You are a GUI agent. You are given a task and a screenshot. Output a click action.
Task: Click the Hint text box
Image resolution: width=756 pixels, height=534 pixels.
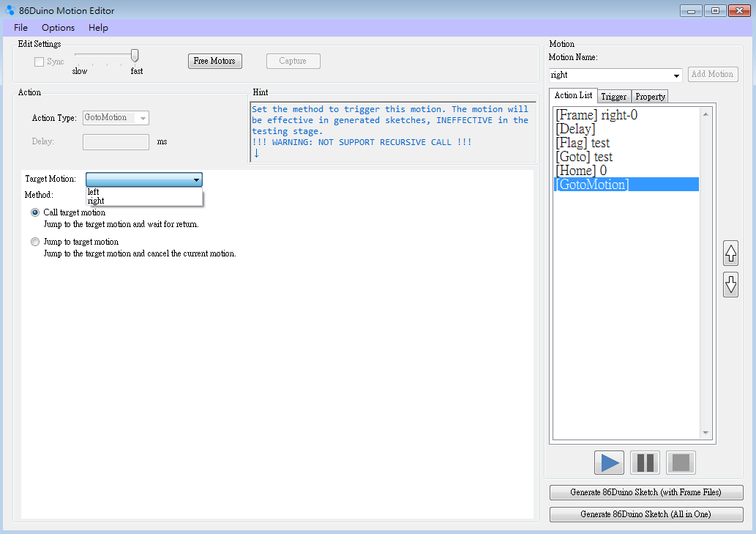[x=392, y=132]
